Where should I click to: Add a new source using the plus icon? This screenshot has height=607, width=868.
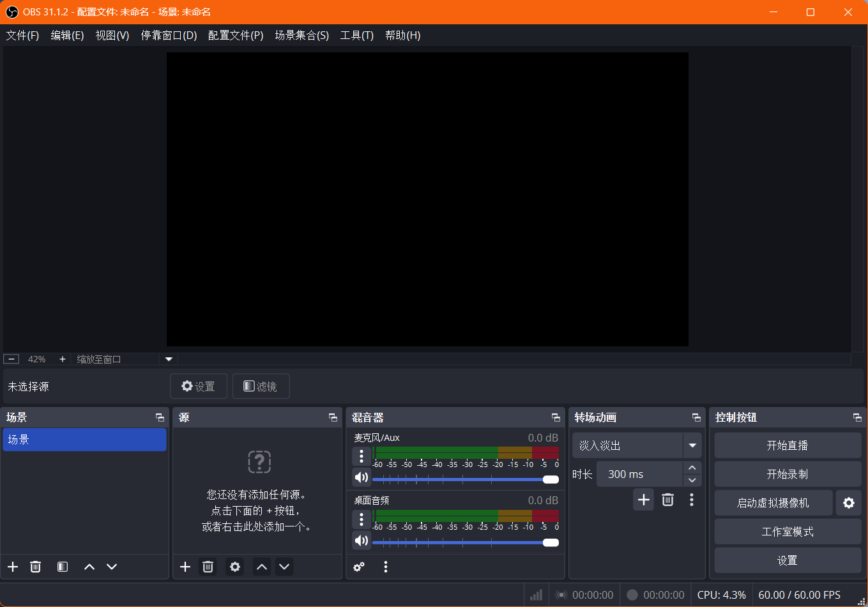[x=185, y=566]
